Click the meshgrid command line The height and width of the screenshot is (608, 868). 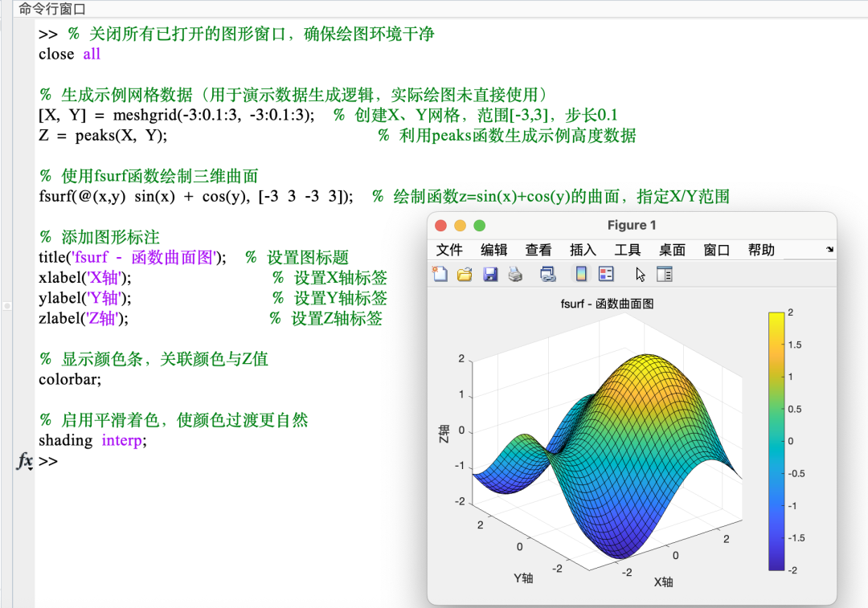coord(176,115)
